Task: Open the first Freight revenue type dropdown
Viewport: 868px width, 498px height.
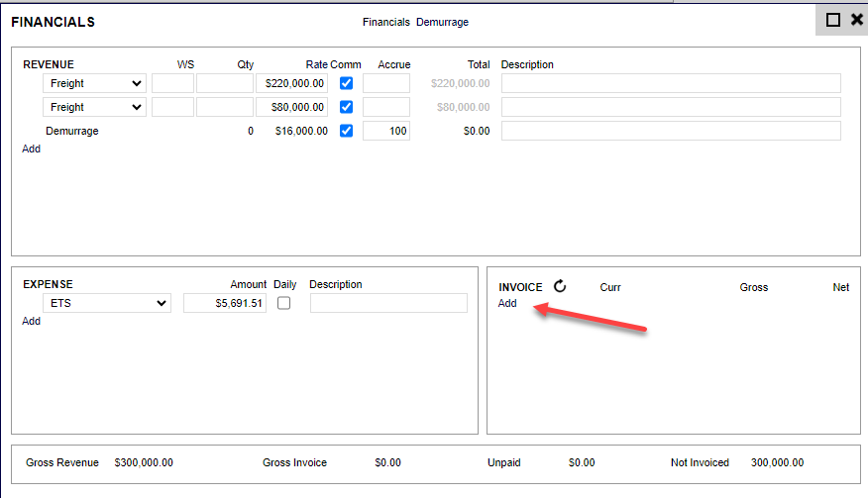Action: point(94,83)
